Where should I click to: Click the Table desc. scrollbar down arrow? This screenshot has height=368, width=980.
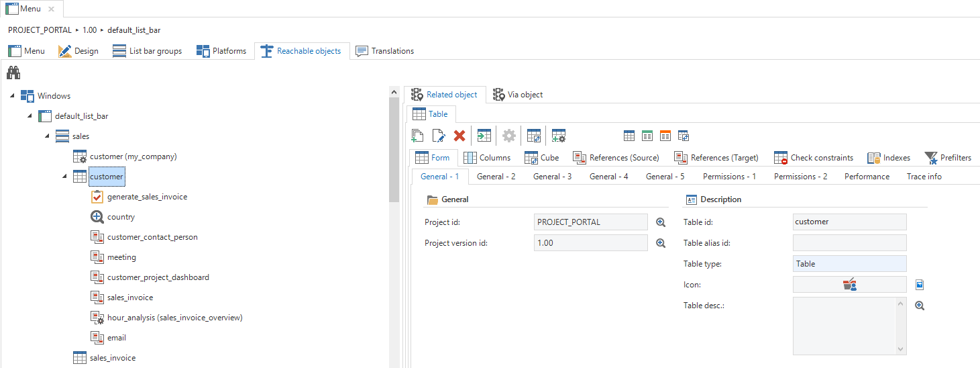[x=901, y=349]
